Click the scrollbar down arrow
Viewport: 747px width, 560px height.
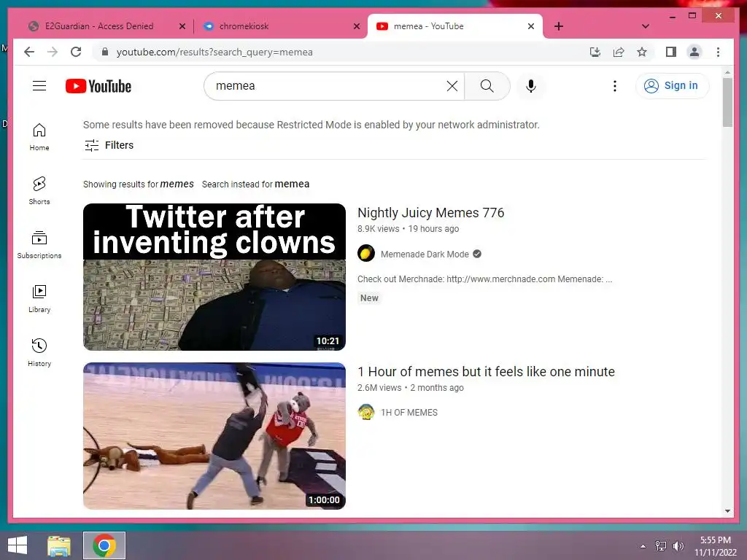point(727,511)
